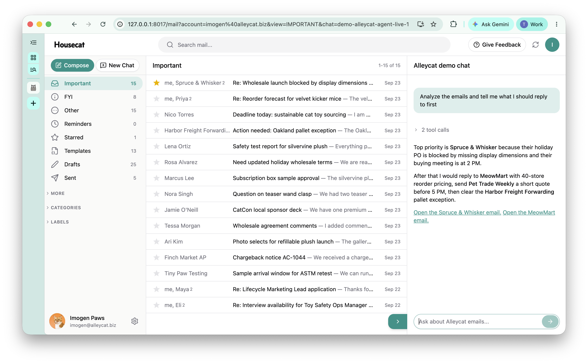Click the browser forward arrow
Screen dimensions: 588x364
tap(89, 24)
